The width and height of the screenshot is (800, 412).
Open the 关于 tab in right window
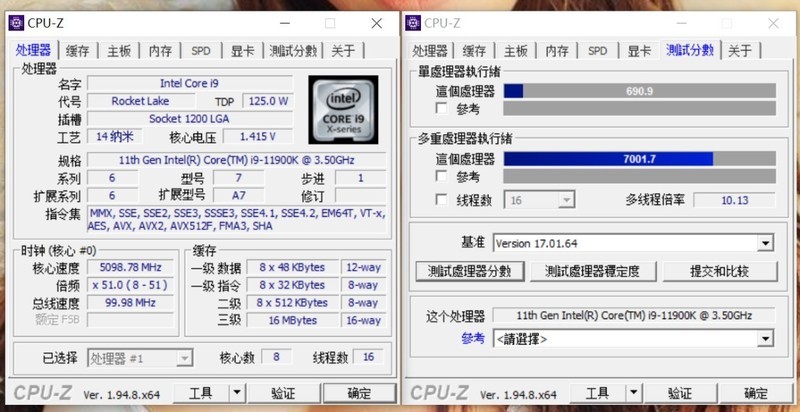[740, 51]
